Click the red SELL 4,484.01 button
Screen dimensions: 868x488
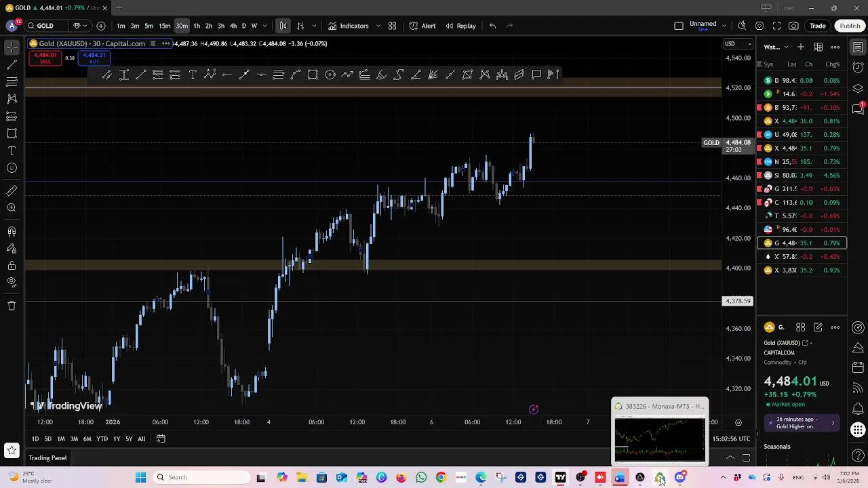pyautogui.click(x=45, y=58)
